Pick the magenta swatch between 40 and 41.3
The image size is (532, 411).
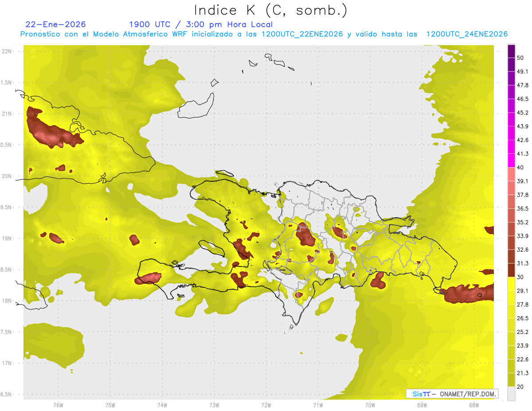pyautogui.click(x=511, y=160)
